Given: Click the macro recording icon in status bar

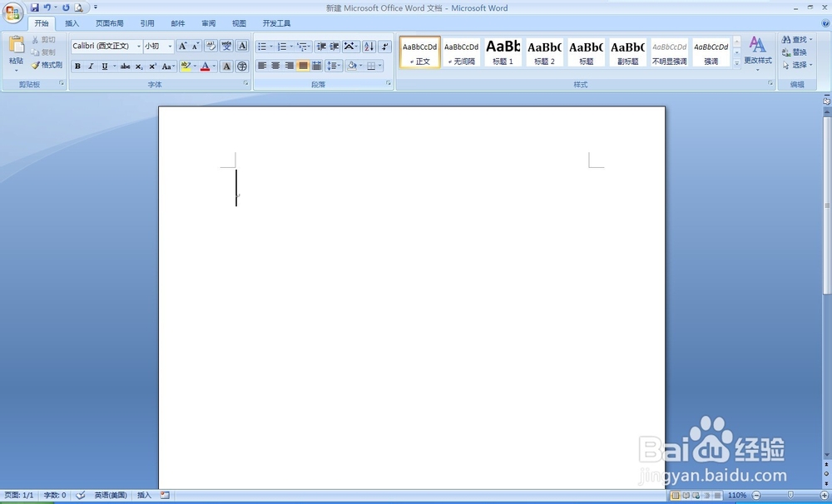Looking at the screenshot, I should [x=165, y=495].
